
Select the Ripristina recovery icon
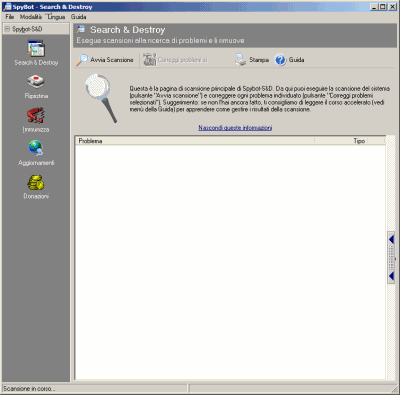coord(36,86)
